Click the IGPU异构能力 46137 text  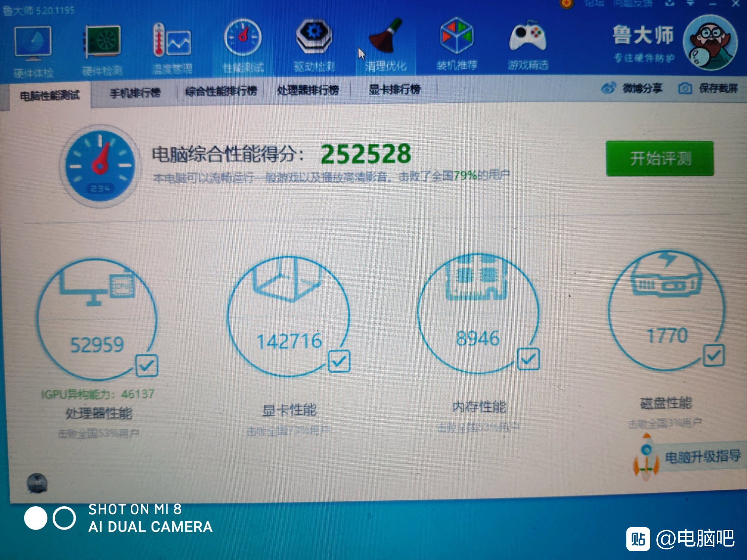point(97,394)
